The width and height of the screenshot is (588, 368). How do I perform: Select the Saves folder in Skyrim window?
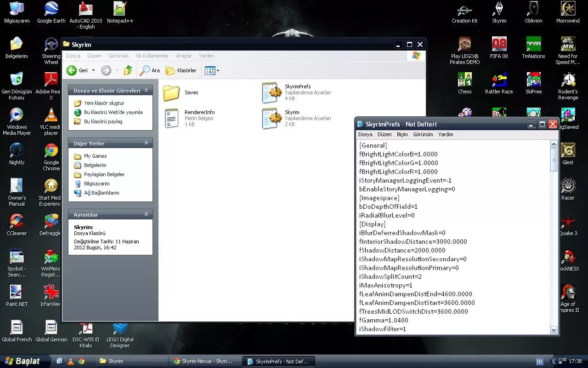tap(181, 92)
